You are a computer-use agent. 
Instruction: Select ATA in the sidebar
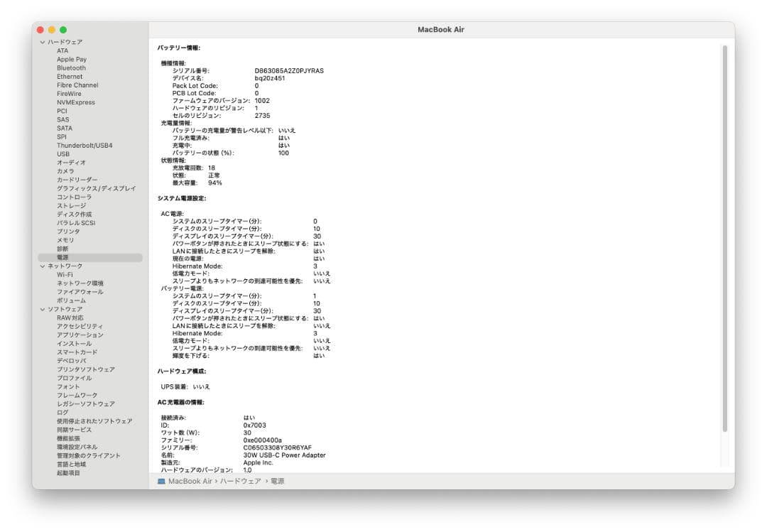(x=62, y=51)
